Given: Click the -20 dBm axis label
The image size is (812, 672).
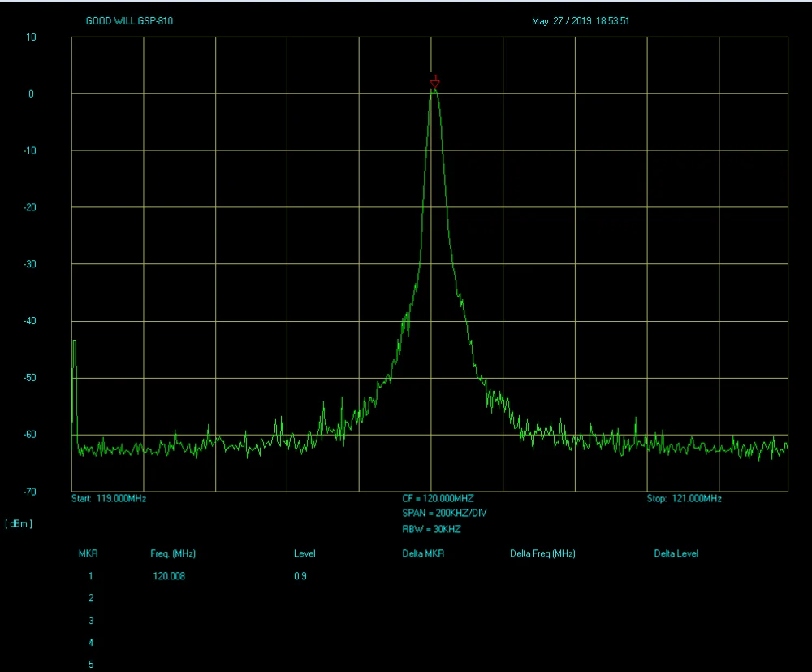Looking at the screenshot, I should click(30, 207).
